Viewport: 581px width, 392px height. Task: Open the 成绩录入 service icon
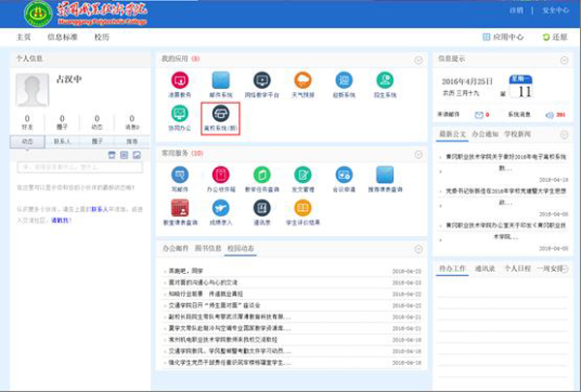coord(221,208)
